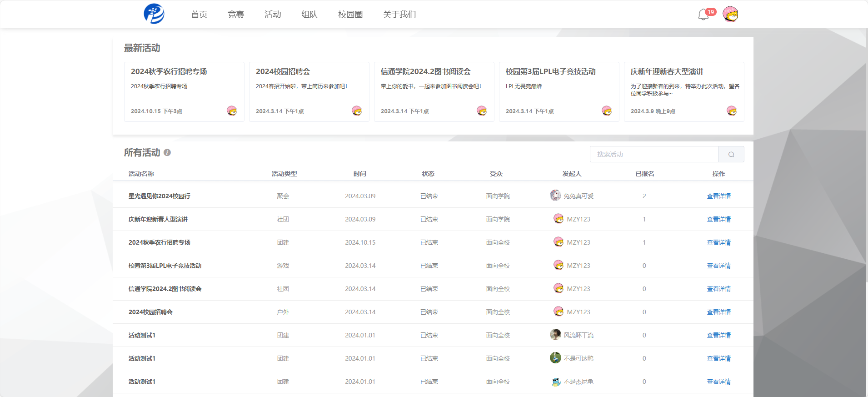The image size is (868, 397).
Task: Click 不是可达鸭 avatar
Action: [x=555, y=358]
